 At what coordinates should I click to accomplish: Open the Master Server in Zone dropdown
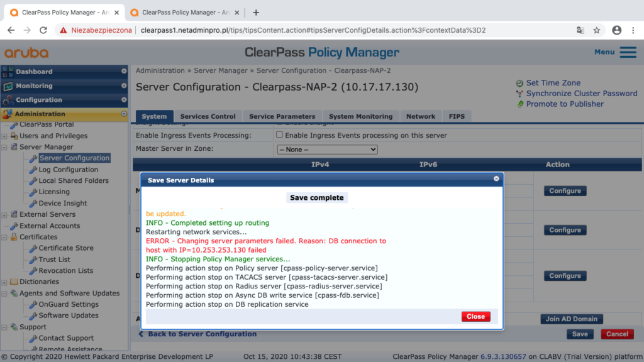click(x=327, y=150)
